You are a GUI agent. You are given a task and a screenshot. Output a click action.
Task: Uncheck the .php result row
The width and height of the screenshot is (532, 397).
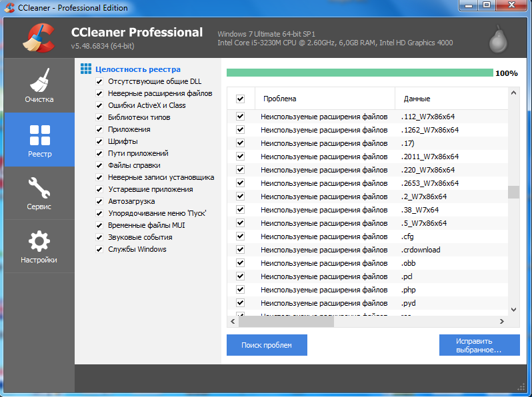(240, 290)
